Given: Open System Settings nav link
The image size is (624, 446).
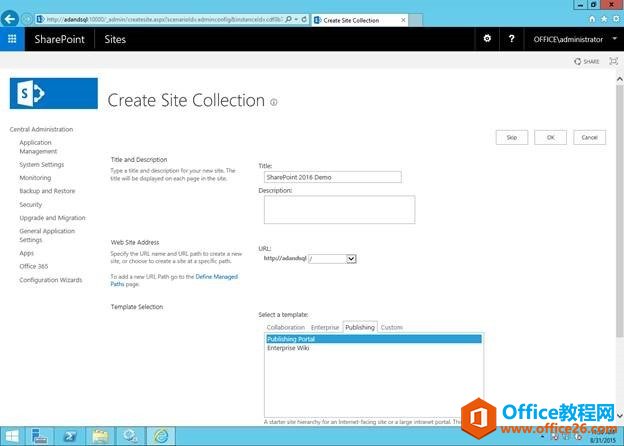Looking at the screenshot, I should 41,164.
